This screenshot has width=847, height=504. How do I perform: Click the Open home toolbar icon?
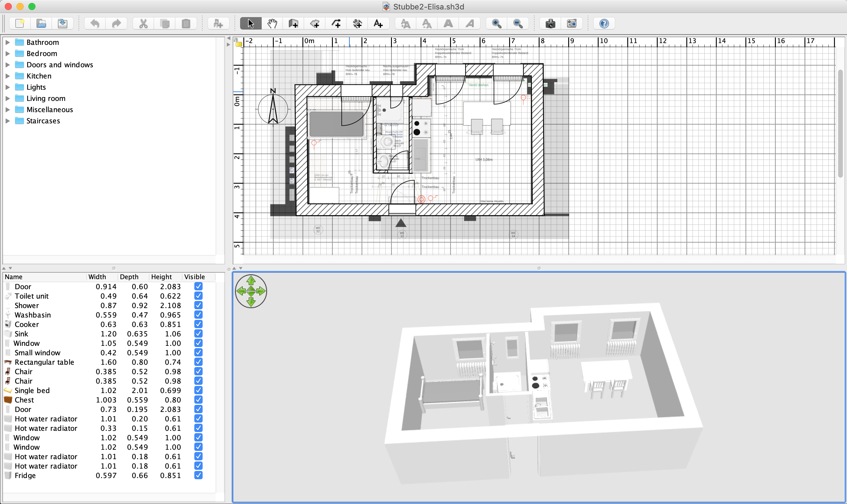(41, 23)
